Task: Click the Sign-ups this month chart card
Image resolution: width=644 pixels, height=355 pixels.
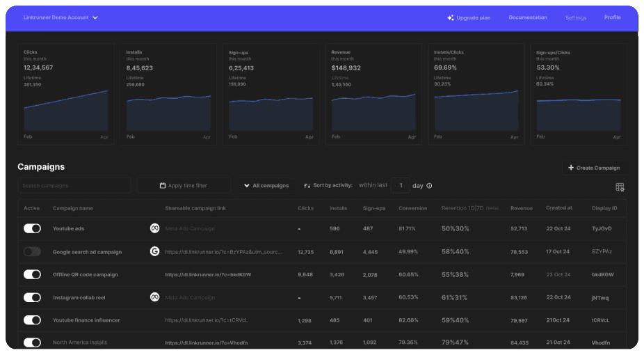Action: [271, 94]
